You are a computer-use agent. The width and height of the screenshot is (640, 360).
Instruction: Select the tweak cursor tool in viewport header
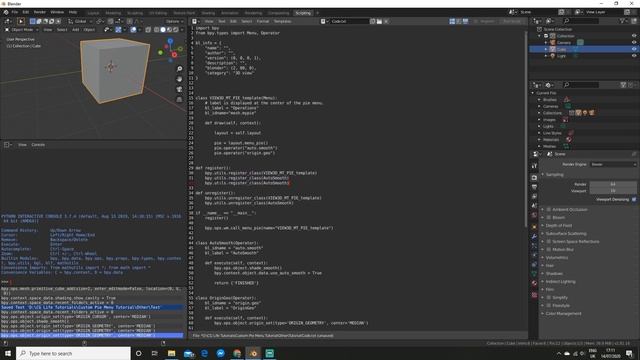(x=21, y=21)
